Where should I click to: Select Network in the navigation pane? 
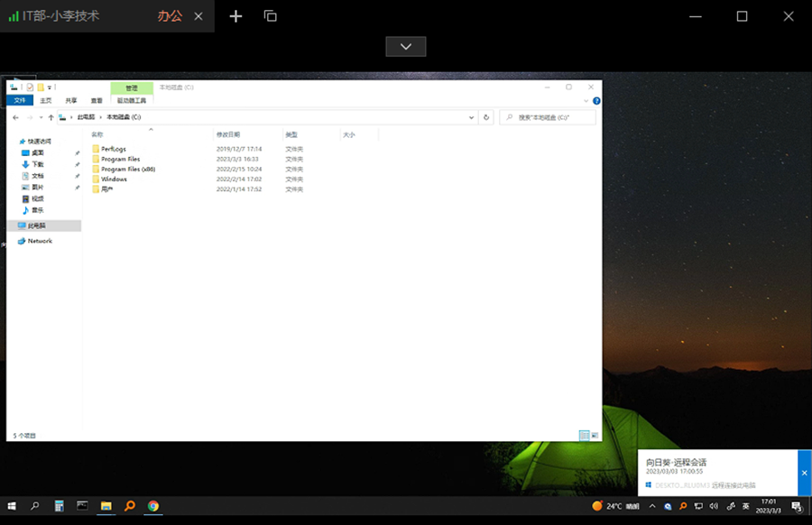[40, 241]
